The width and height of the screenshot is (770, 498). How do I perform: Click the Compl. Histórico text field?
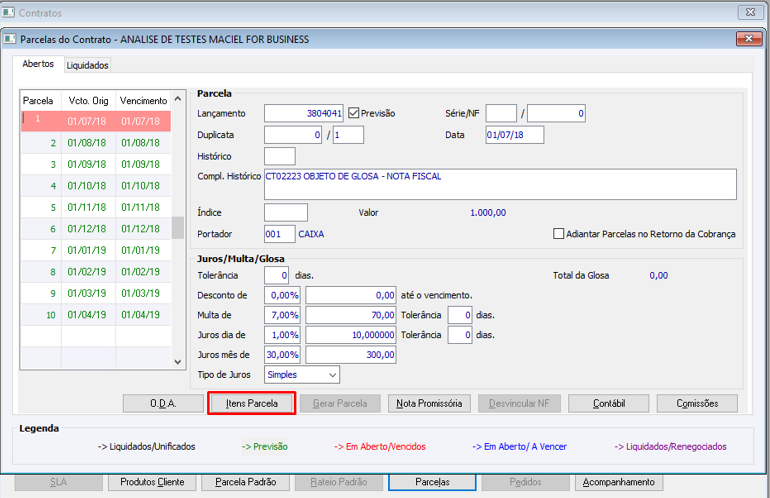500,184
